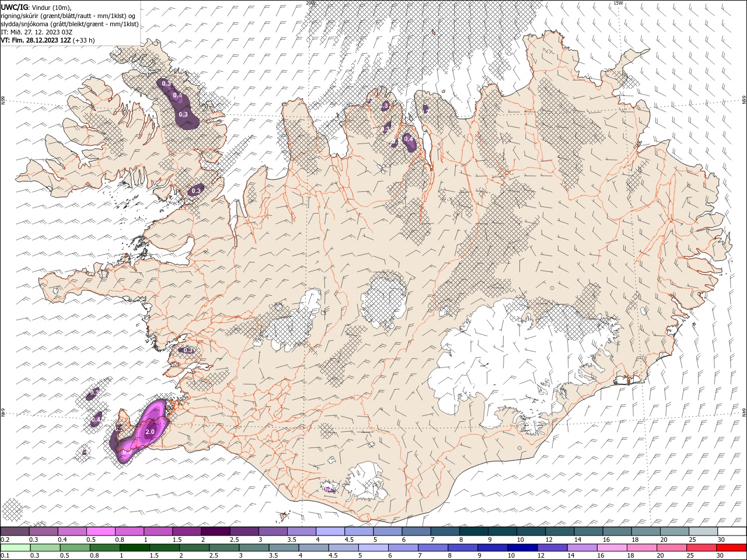Click the dark teal 9 swatch in snow scale
The width and height of the screenshot is (747, 560).
(473, 531)
